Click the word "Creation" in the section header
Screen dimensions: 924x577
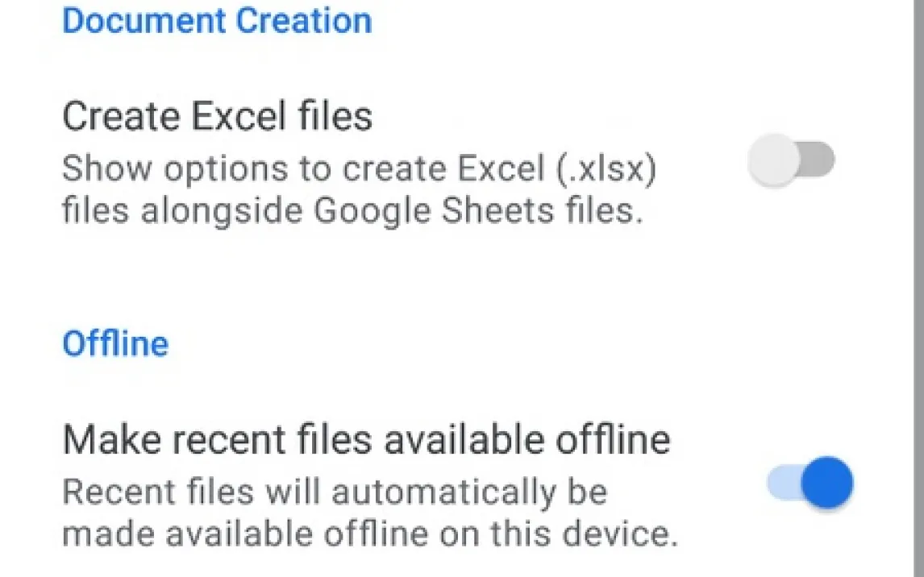[x=306, y=21]
